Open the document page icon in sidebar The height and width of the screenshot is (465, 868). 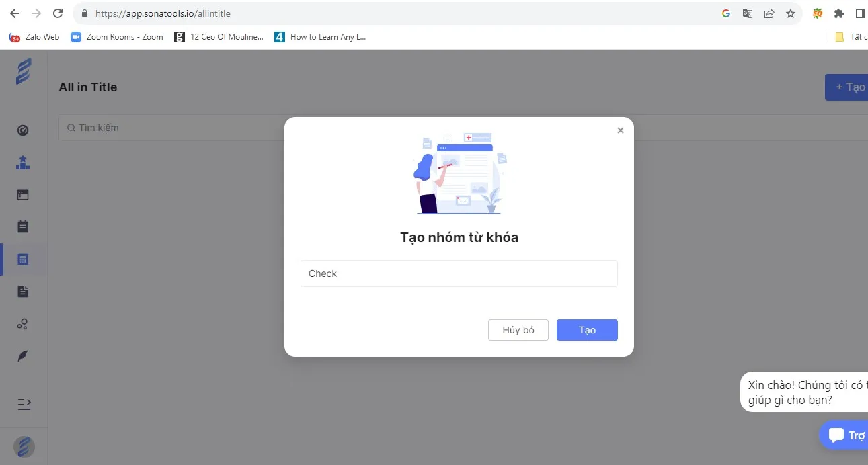[23, 292]
